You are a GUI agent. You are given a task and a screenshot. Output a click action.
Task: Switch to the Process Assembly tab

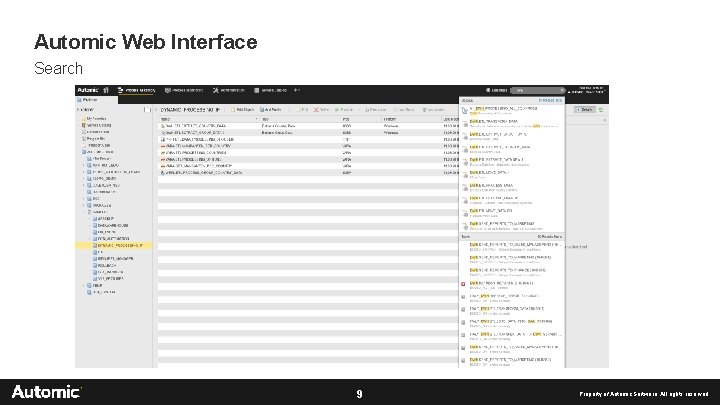136,90
